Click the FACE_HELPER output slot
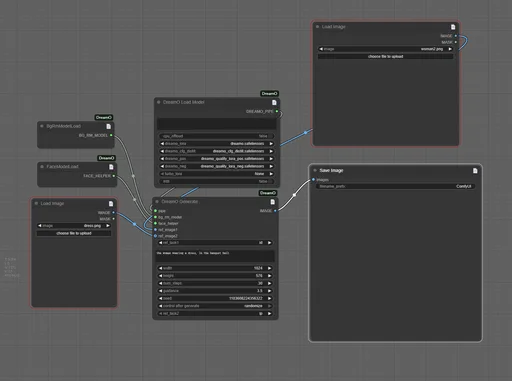Viewport: 512px width, 381px height. pos(114,176)
